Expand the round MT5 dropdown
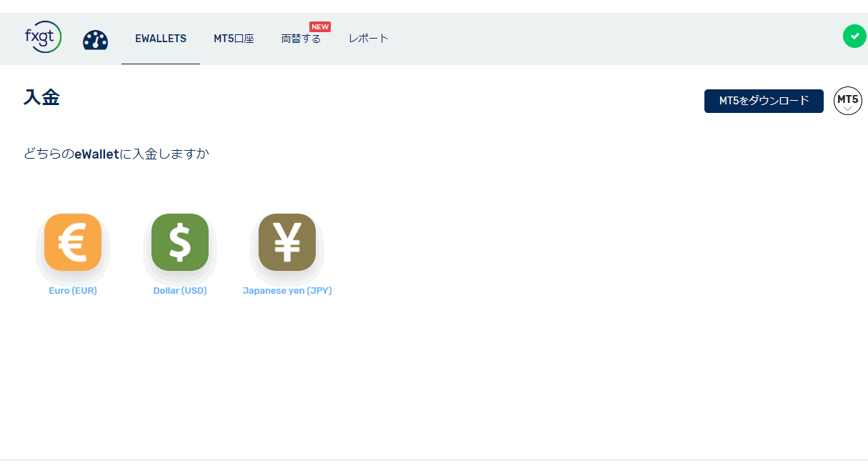868x461 pixels. click(848, 101)
